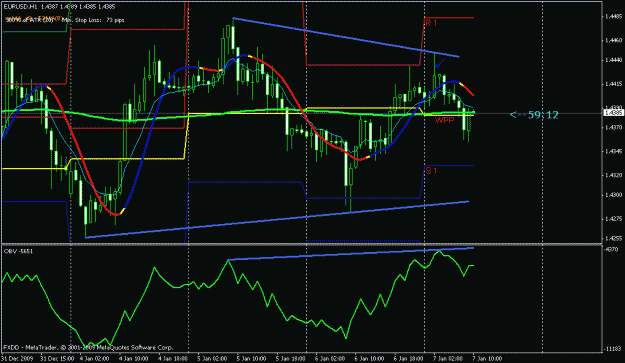Click the small blue check mark arrow near R1
This screenshot has width=625, height=363.
point(440,63)
